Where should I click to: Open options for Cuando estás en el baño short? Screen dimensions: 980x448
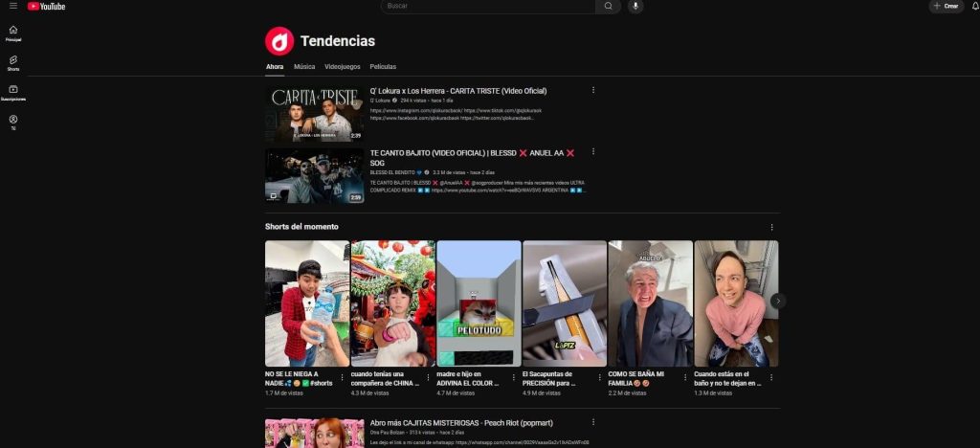coord(771,377)
